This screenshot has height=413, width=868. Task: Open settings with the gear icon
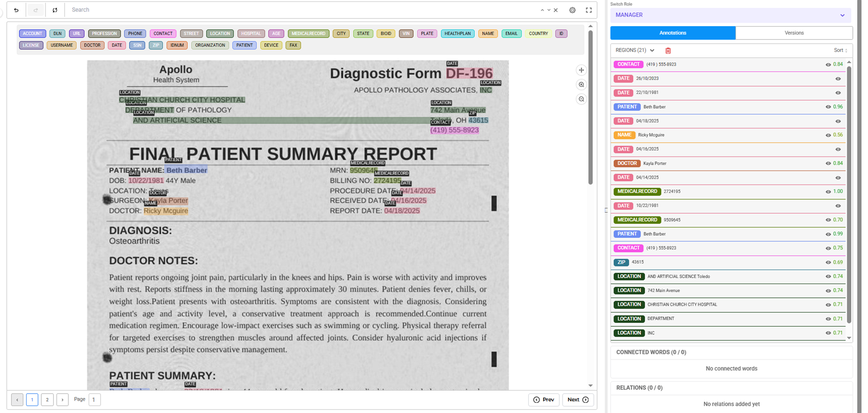click(x=573, y=10)
